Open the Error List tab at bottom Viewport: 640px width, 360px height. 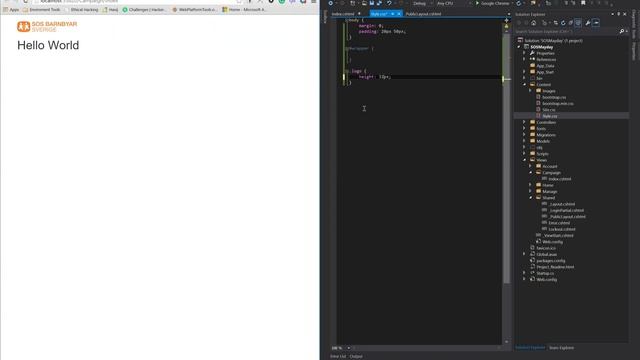click(x=338, y=356)
